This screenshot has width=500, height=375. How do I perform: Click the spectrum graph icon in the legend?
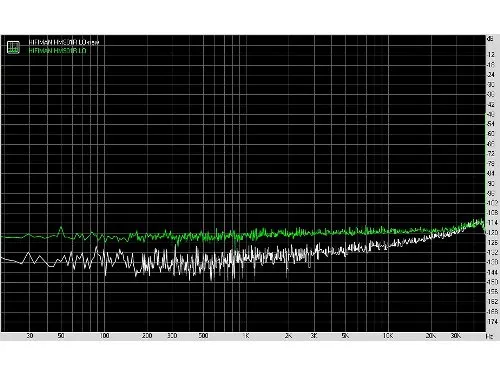point(13,47)
